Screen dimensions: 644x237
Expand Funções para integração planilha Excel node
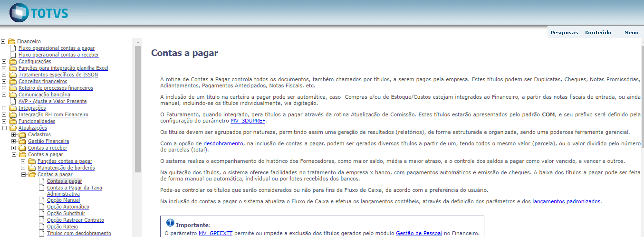[x=4, y=68]
